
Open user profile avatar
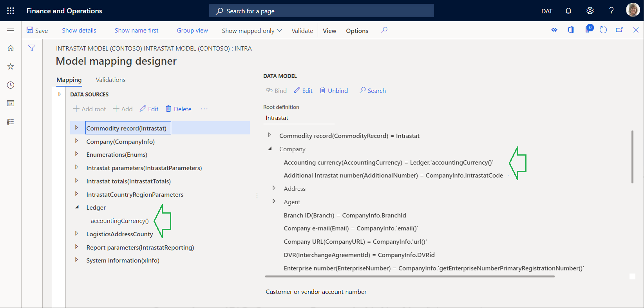[633, 10]
